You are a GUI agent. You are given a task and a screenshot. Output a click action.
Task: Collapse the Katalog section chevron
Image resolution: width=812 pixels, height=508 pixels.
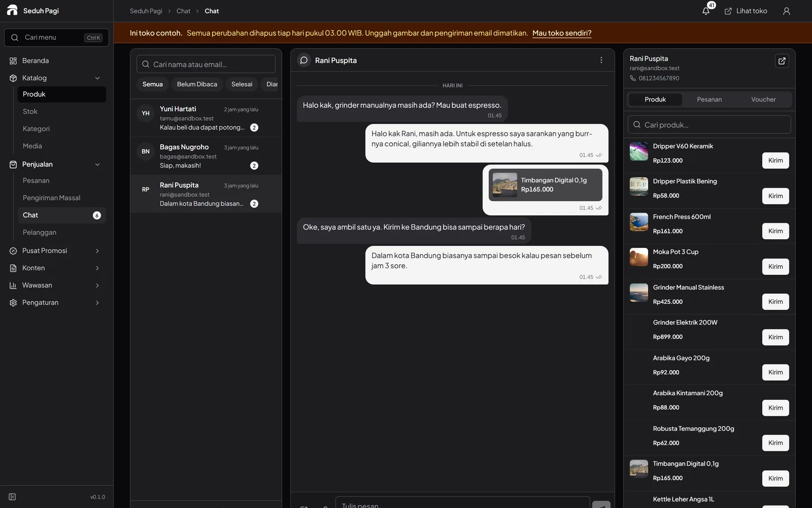[x=97, y=78]
